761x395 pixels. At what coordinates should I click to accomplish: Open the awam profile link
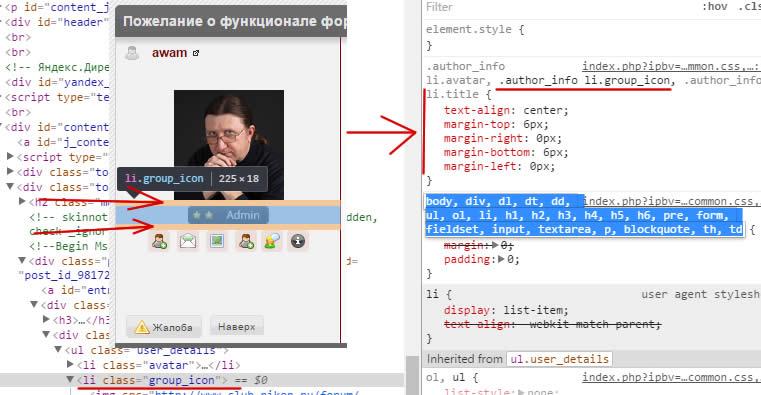(x=169, y=52)
